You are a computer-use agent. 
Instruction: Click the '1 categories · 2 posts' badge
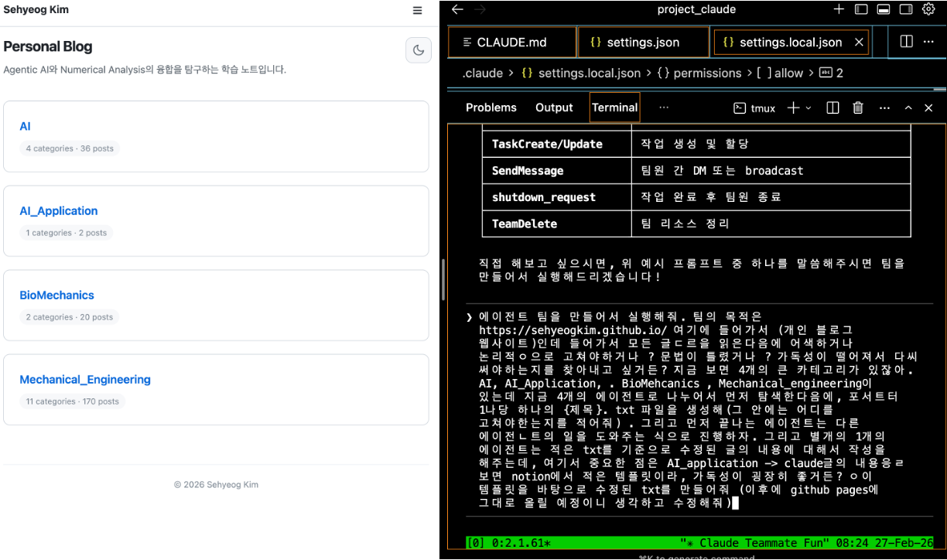pos(67,233)
